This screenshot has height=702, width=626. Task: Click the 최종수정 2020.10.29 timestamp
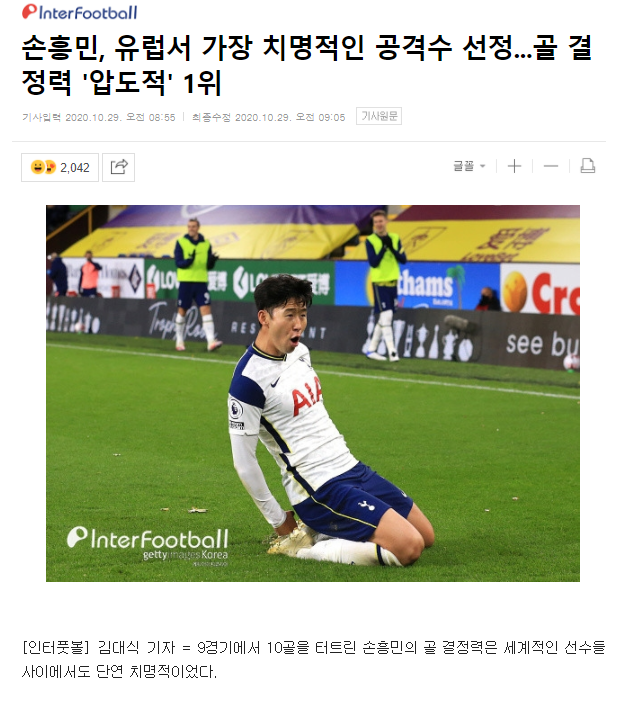(x=269, y=117)
